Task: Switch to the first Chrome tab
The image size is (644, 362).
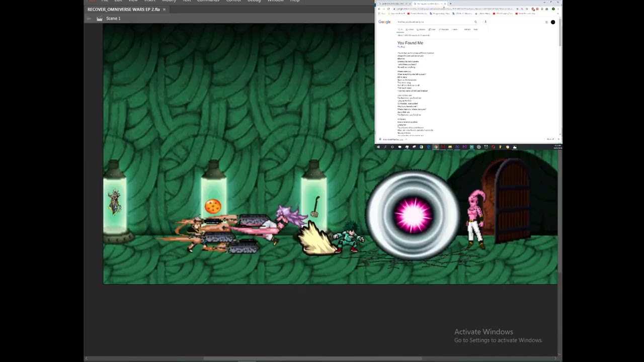Action: [395, 4]
